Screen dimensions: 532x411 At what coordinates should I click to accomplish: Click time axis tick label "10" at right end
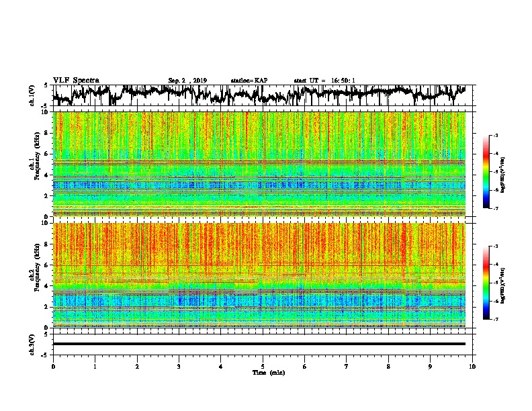coord(472,367)
